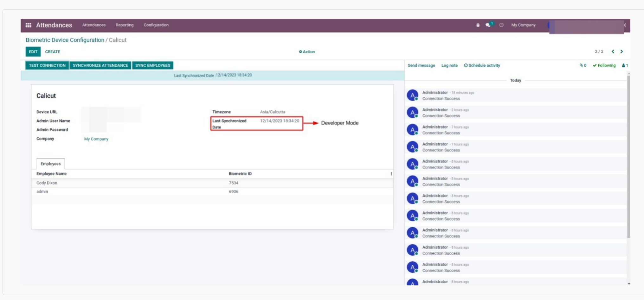Go to previous record arrow
The width and height of the screenshot is (644, 300).
[x=613, y=51]
